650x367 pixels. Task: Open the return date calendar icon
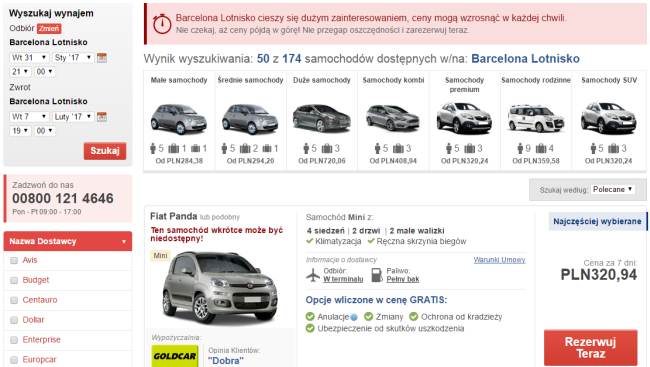click(x=102, y=117)
